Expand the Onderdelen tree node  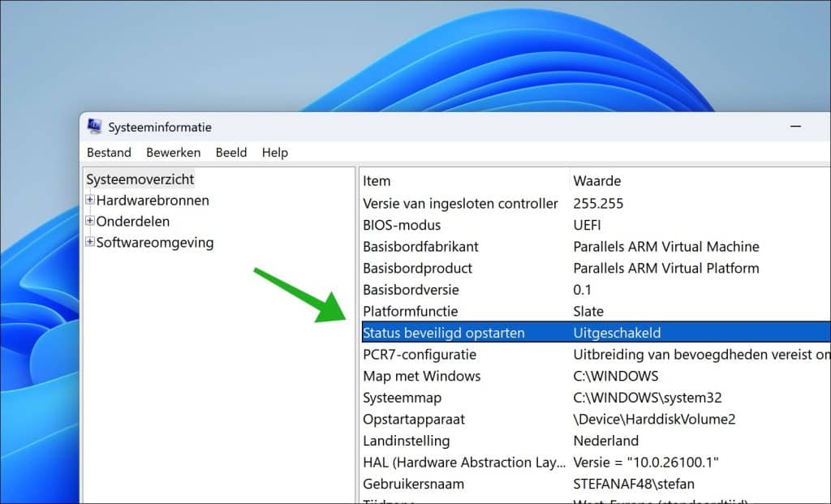point(92,221)
